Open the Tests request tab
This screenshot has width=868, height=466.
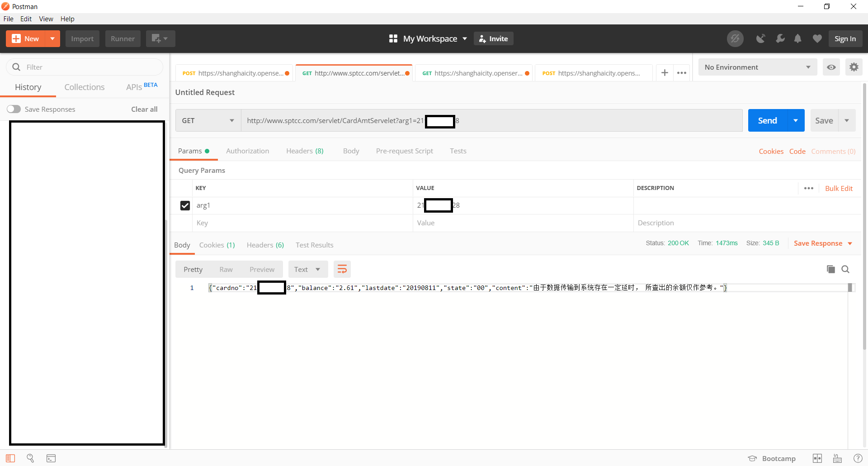[458, 151]
